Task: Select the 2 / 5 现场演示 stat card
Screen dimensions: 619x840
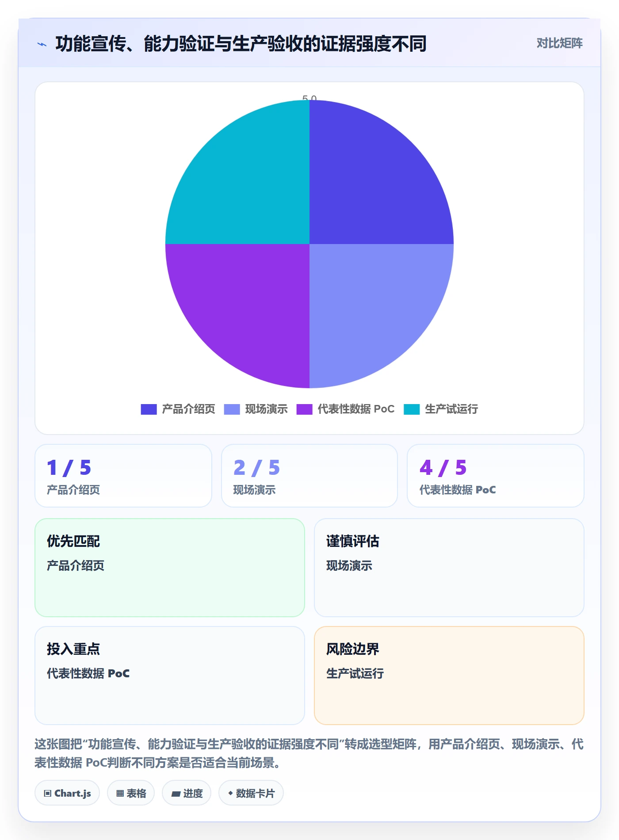Action: 309,476
